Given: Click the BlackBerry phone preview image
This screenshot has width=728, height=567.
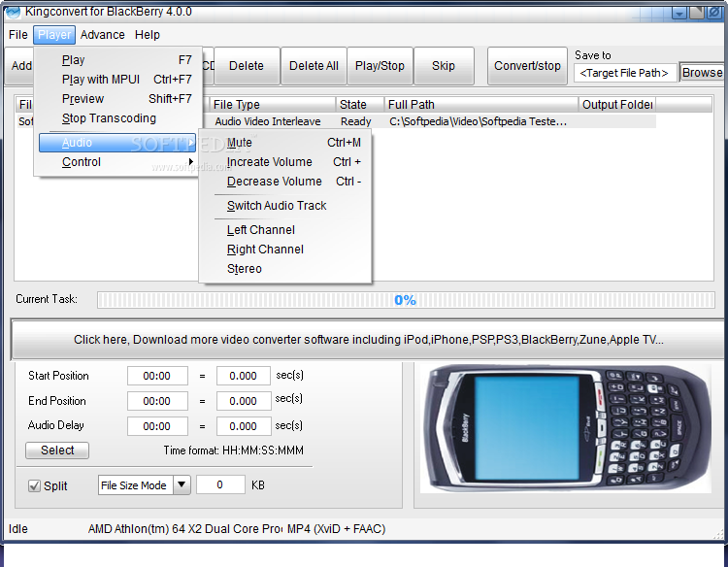Looking at the screenshot, I should tap(566, 428).
